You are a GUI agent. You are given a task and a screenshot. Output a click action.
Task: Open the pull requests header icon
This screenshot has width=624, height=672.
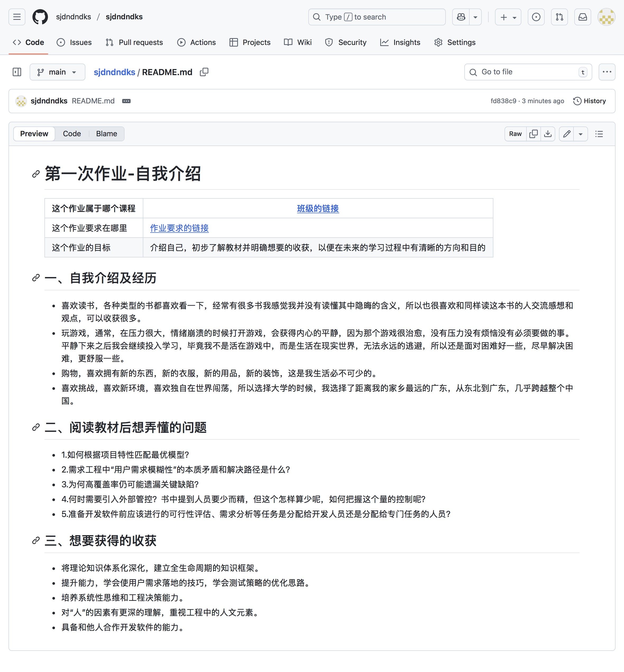pos(559,17)
